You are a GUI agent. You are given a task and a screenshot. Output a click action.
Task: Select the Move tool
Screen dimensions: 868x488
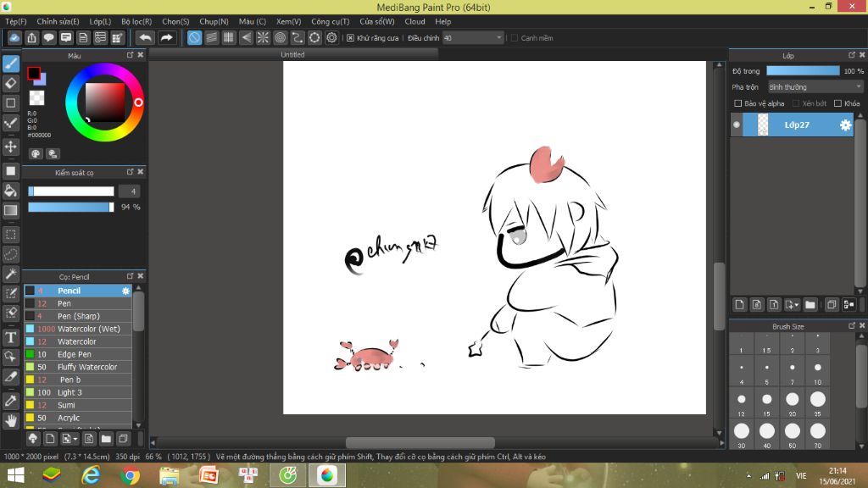coord(10,147)
